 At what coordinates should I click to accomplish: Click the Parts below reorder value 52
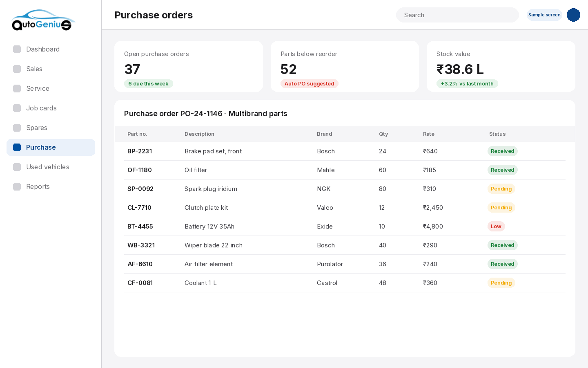tap(289, 70)
